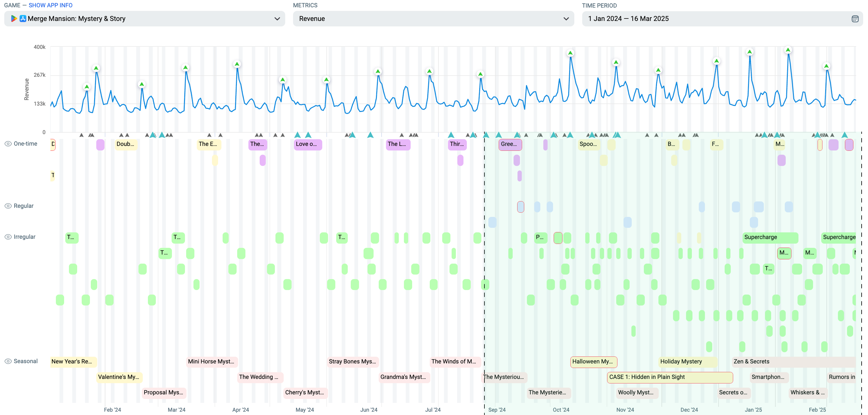The image size is (868, 415).
Task: Click the green peak marker above the July spike
Action: (429, 71)
